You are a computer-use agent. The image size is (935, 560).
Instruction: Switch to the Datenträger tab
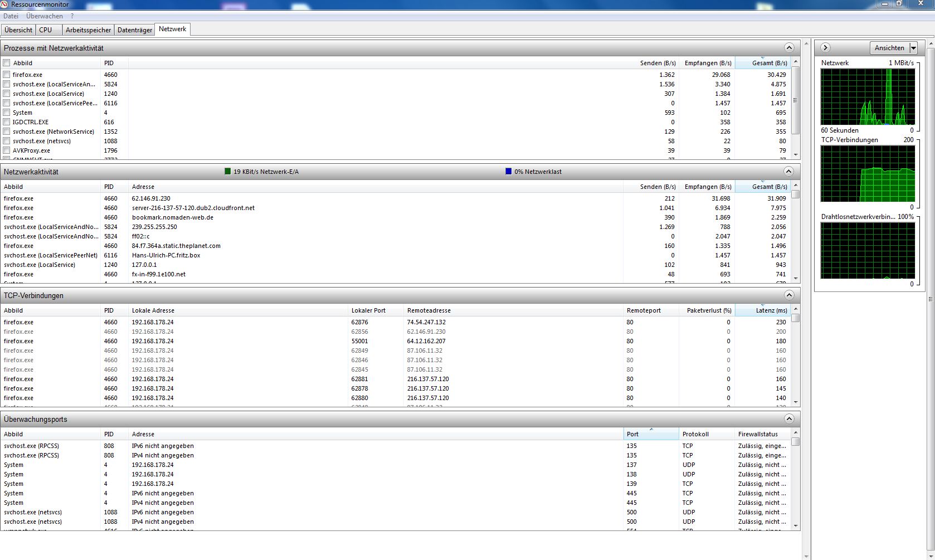tap(135, 30)
